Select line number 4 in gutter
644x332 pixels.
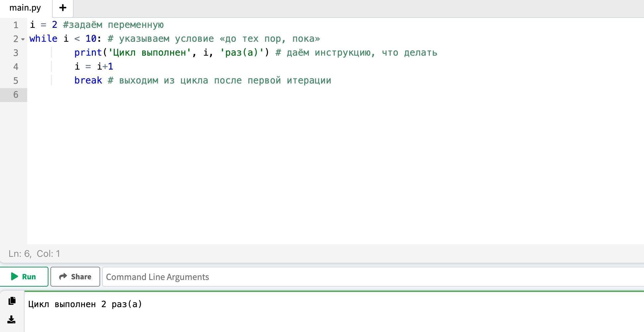16,67
